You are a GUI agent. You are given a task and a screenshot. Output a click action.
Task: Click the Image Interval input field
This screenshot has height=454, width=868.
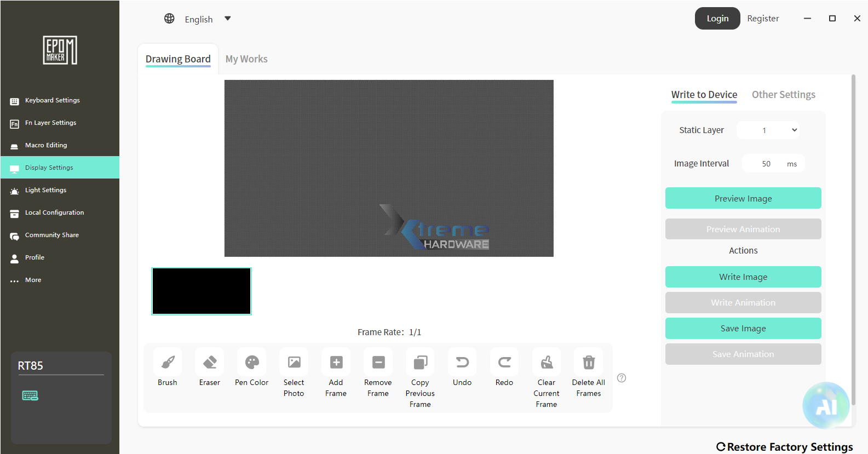[x=766, y=164]
